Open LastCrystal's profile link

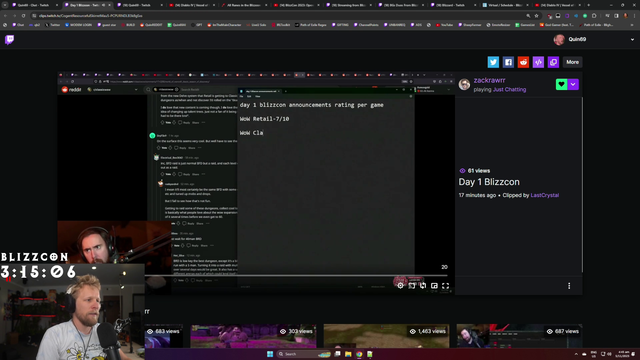544,195
